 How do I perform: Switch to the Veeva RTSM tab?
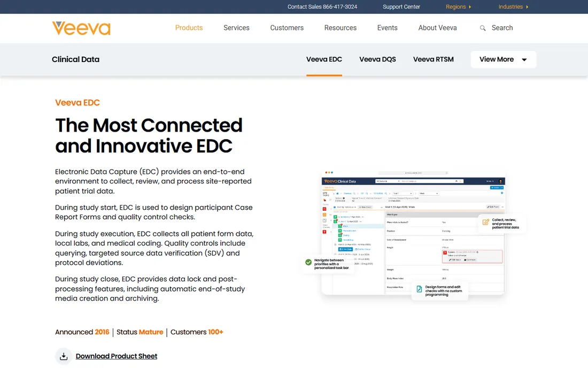click(x=433, y=59)
